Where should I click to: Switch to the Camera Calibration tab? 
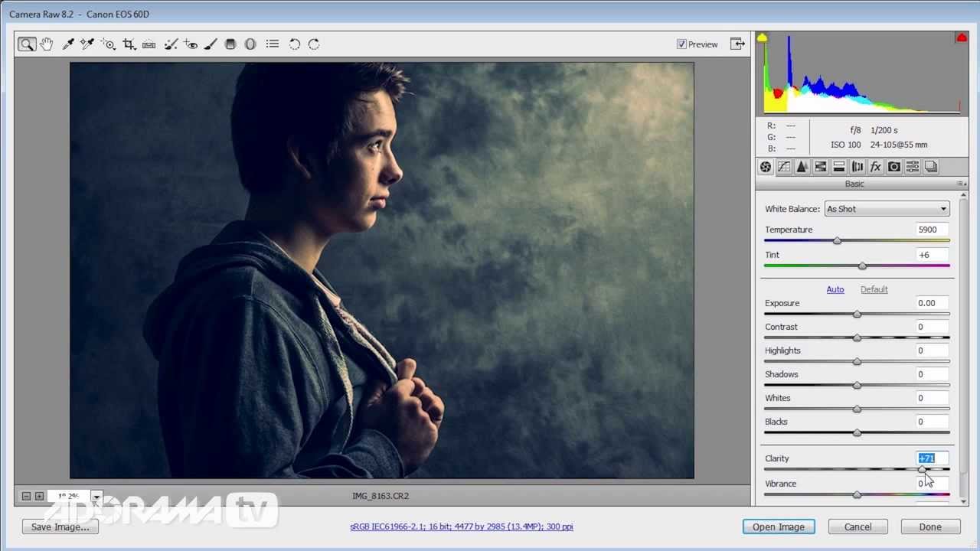(x=893, y=167)
